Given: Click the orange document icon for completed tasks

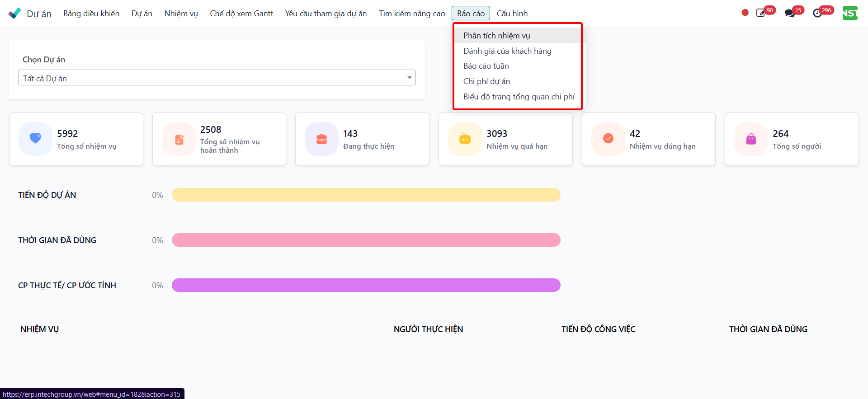Looking at the screenshot, I should pyautogui.click(x=179, y=139).
